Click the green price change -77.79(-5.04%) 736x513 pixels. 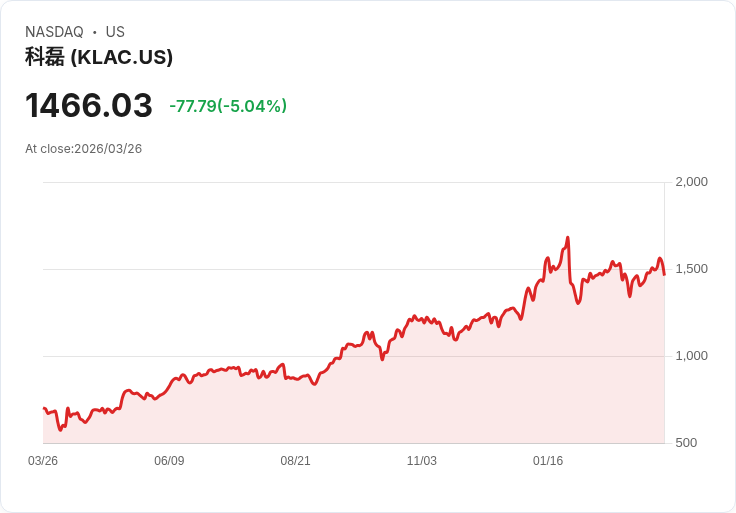click(x=228, y=106)
